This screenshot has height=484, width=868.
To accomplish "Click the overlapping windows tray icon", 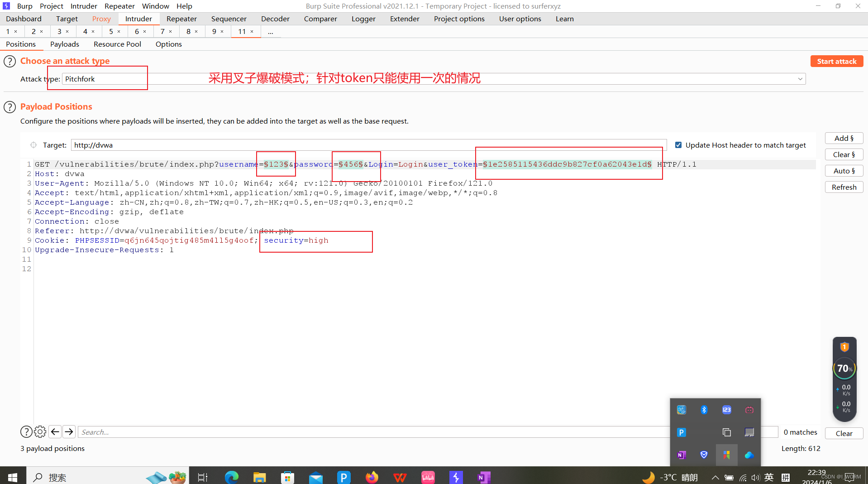I will [727, 432].
